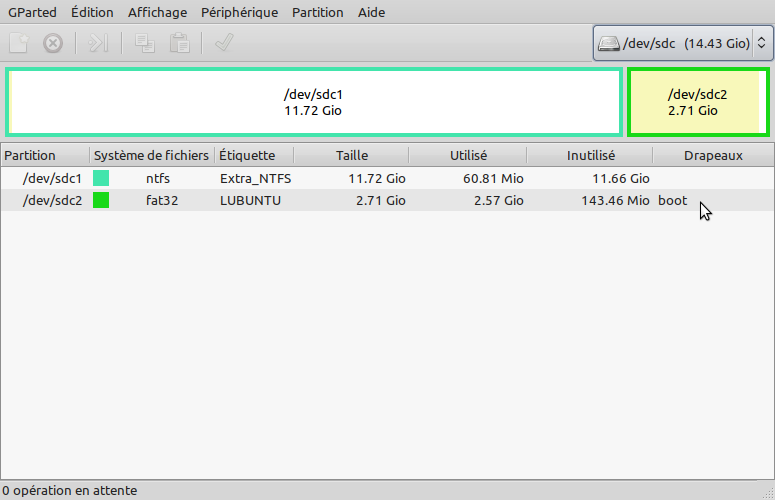775x500 pixels.
Task: Open the Aide menu
Action: 371,13
